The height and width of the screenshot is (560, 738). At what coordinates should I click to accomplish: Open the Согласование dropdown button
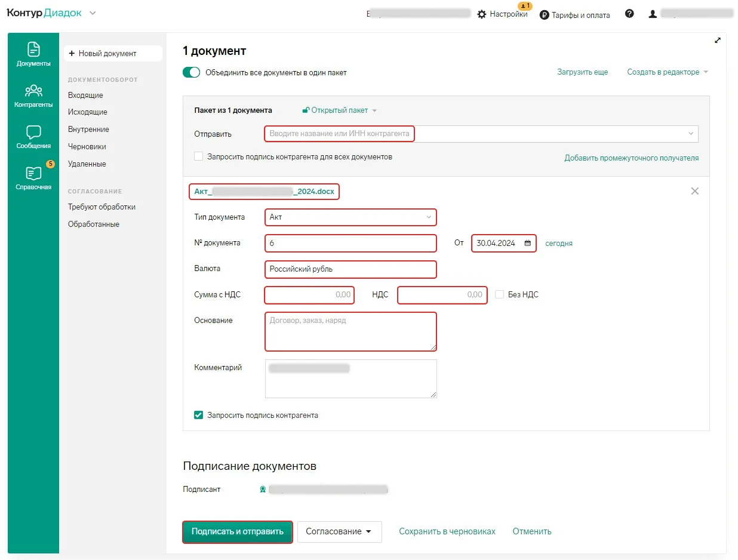(x=339, y=531)
